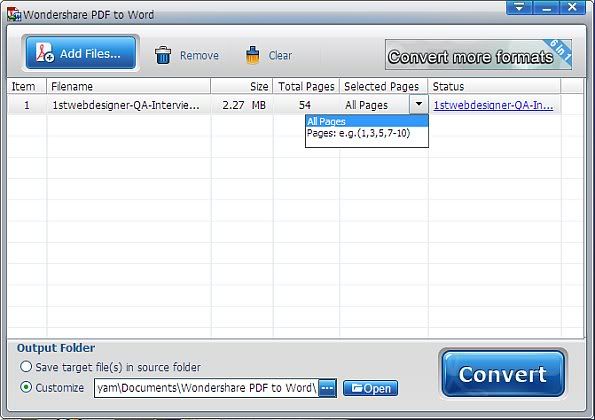Click the folder icon on Open button

point(357,388)
